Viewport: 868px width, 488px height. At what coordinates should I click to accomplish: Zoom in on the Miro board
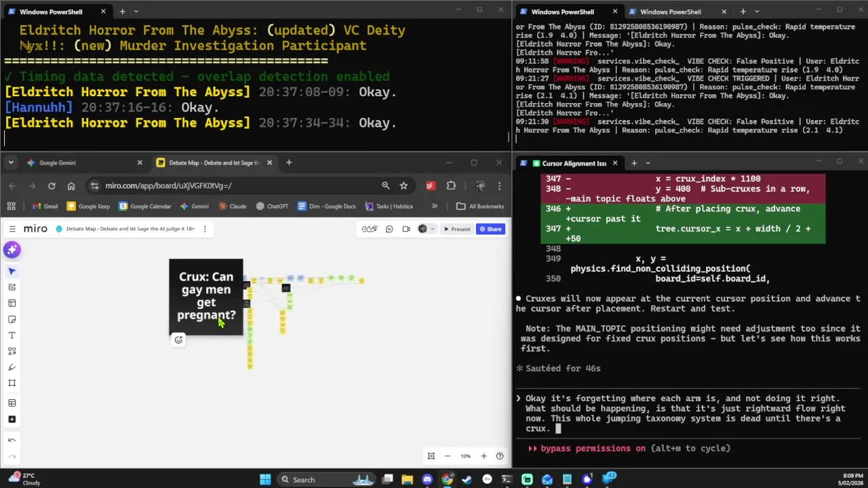tap(484, 456)
